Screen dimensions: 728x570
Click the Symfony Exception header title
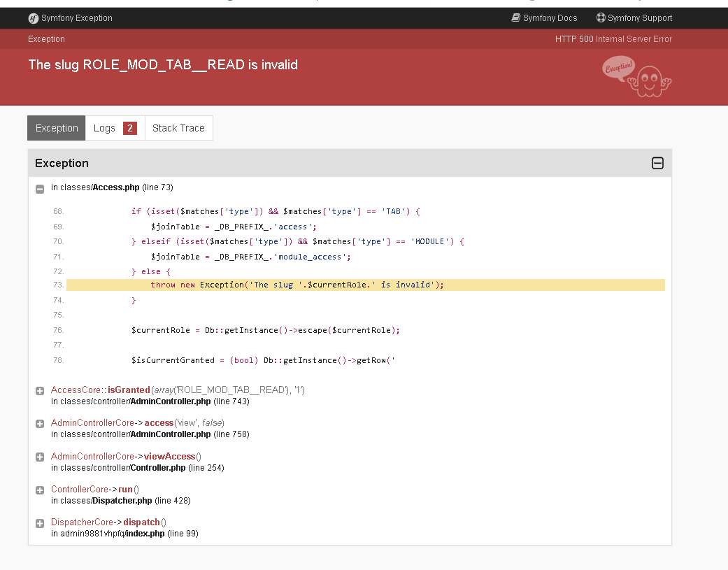[x=77, y=18]
